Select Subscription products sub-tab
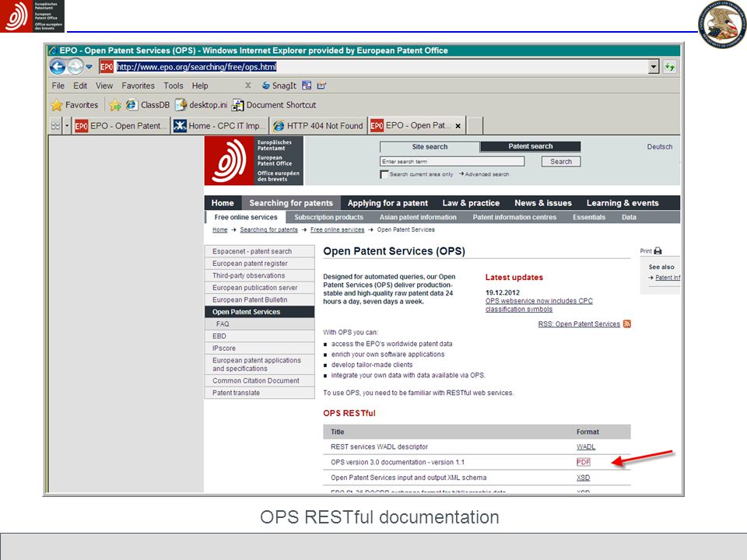Screen dimensions: 747x560 click(x=328, y=217)
